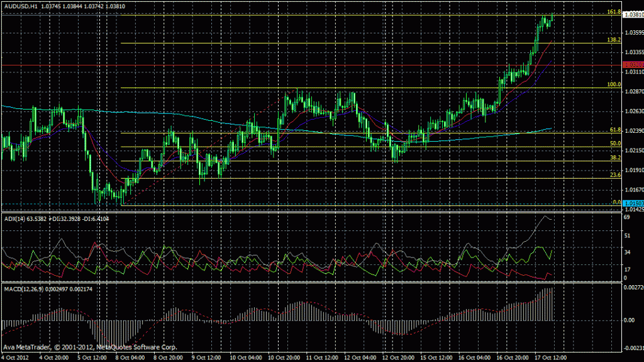Image resolution: width=644 pixels, height=362 pixels.
Task: Click the 23.6 Fibonacci retracement label
Action: point(616,176)
